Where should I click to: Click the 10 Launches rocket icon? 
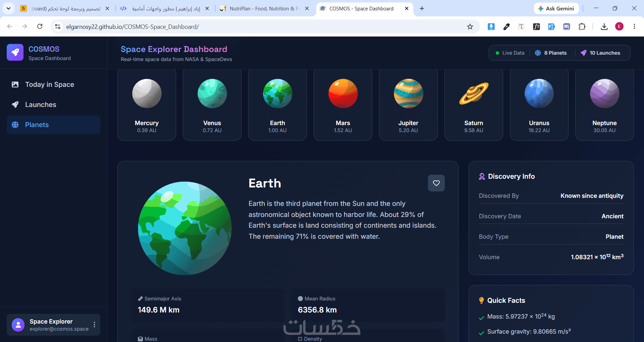pos(584,53)
